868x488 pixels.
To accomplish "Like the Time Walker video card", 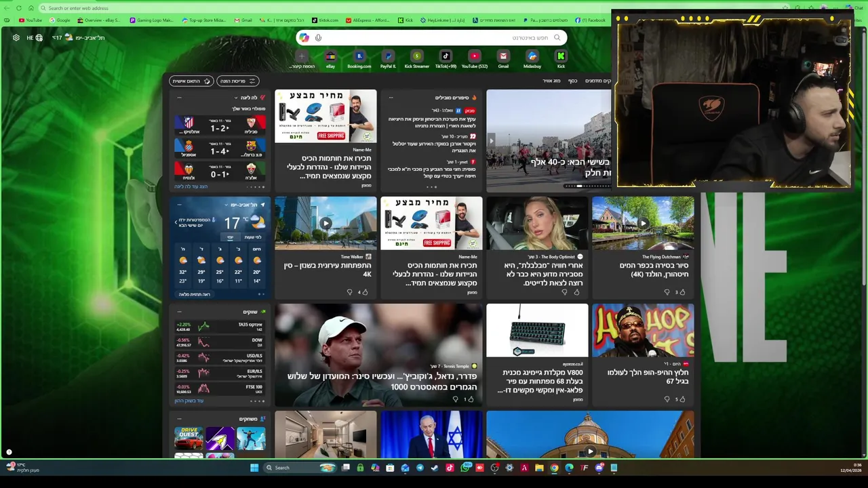I will pyautogui.click(x=364, y=292).
